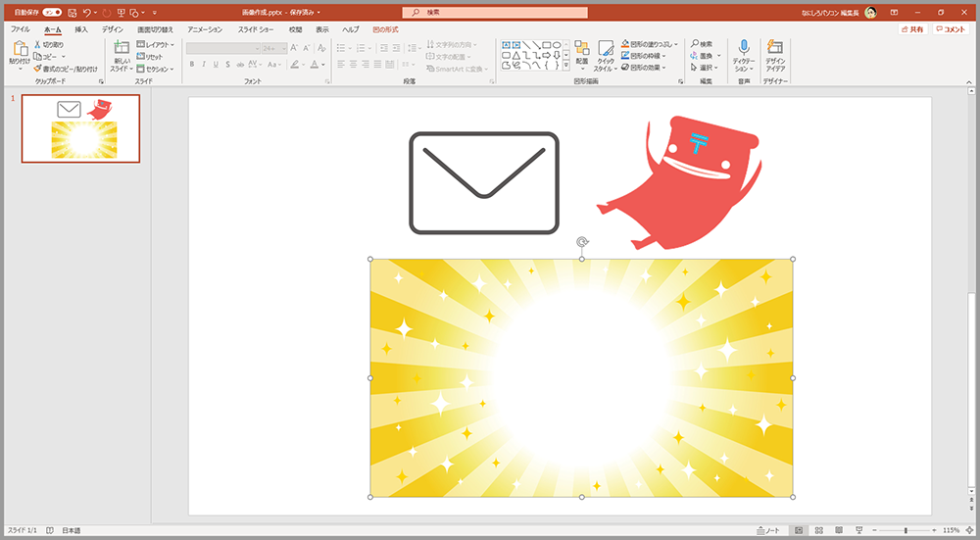Toggle the 自動保存 autosave switch
This screenshot has height=540, width=980.
pos(52,13)
